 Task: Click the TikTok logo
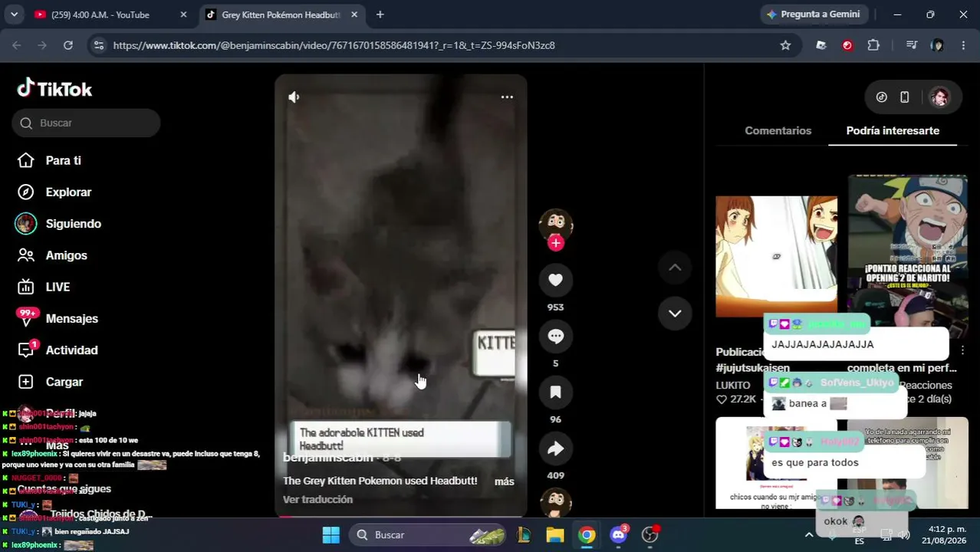54,89
